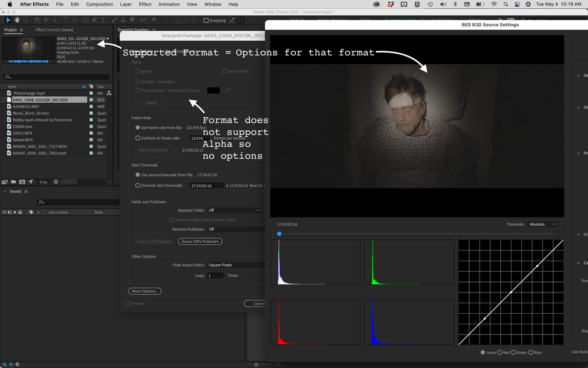Click the trash delete icon in Project panel
588x368 pixels.
pyautogui.click(x=56, y=182)
